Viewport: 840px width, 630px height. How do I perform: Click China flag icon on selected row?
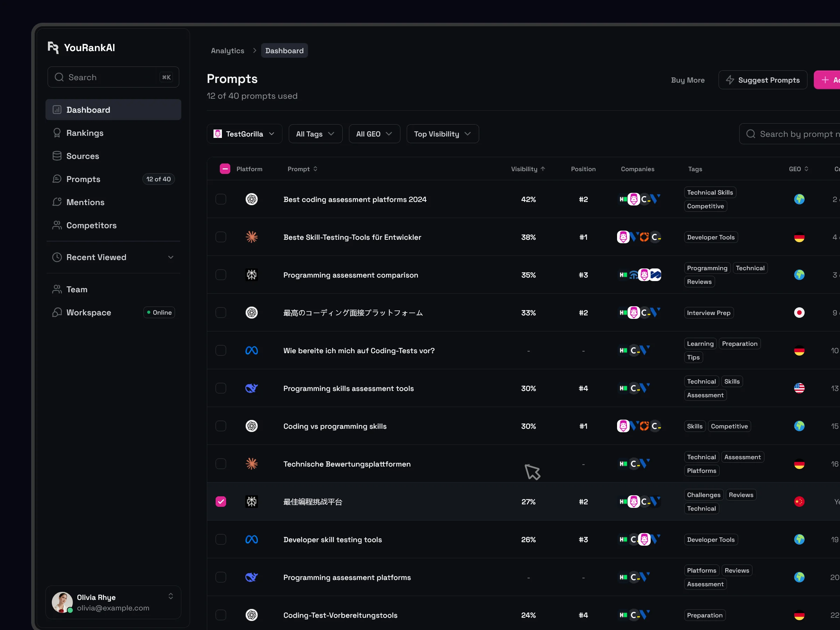coord(799,502)
